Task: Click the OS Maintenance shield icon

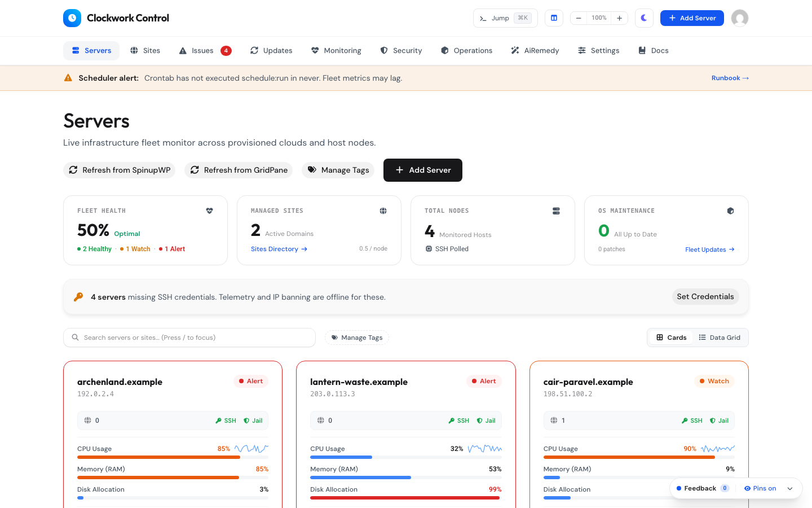Action: click(x=730, y=211)
